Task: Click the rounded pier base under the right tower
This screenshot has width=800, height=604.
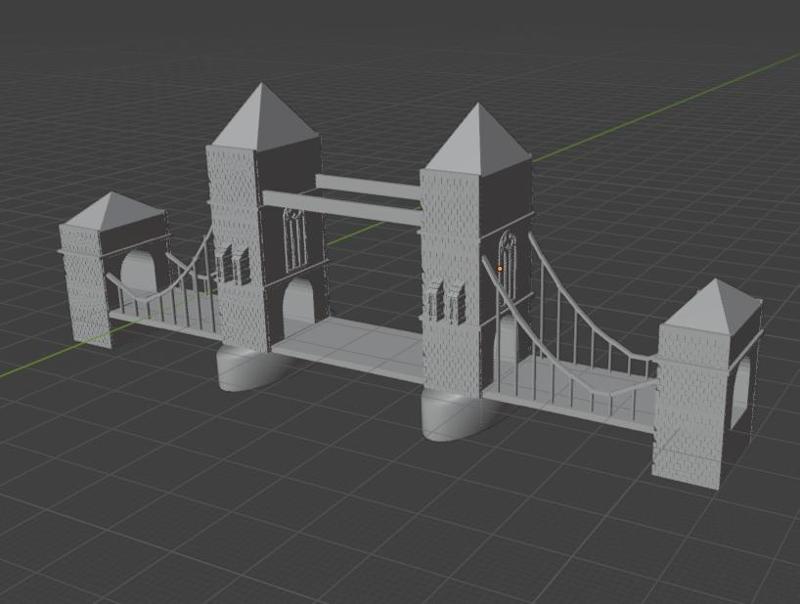Action: click(445, 415)
